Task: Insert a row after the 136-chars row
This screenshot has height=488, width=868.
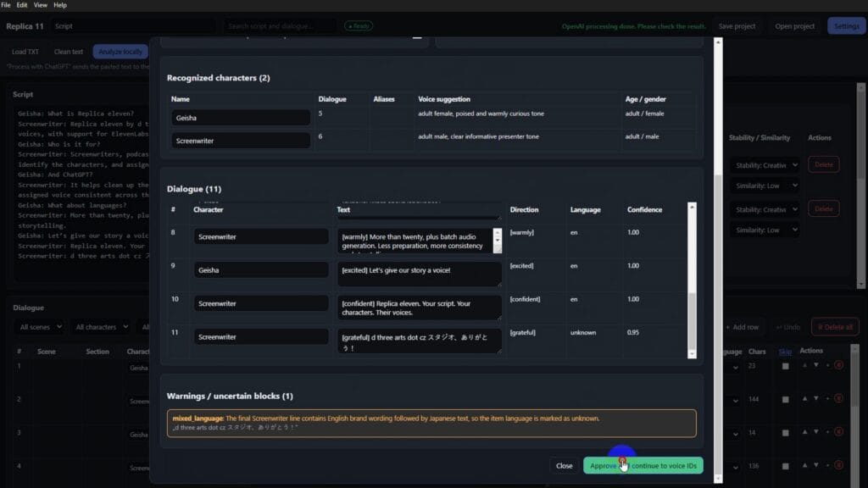Action: click(x=827, y=465)
